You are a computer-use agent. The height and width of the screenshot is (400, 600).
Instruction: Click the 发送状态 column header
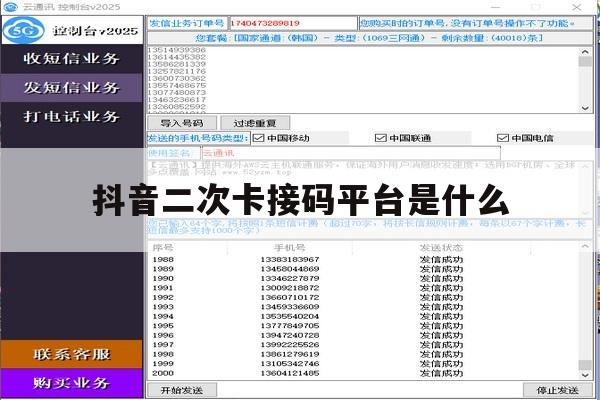[x=441, y=248]
